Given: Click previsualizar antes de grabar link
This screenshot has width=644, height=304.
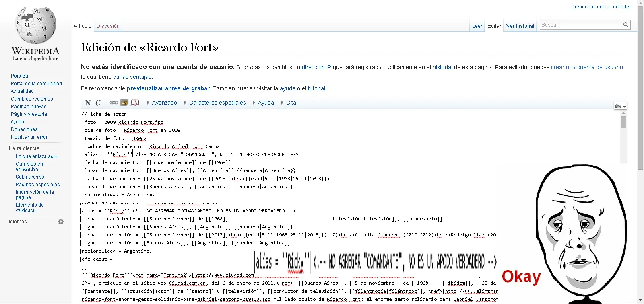Looking at the screenshot, I should click(x=168, y=88).
